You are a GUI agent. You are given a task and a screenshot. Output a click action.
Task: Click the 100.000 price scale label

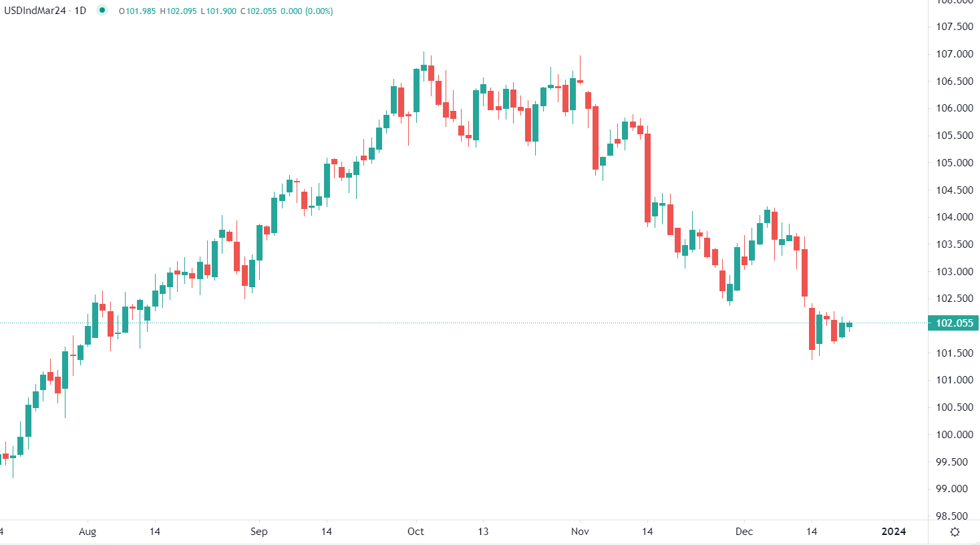click(954, 435)
